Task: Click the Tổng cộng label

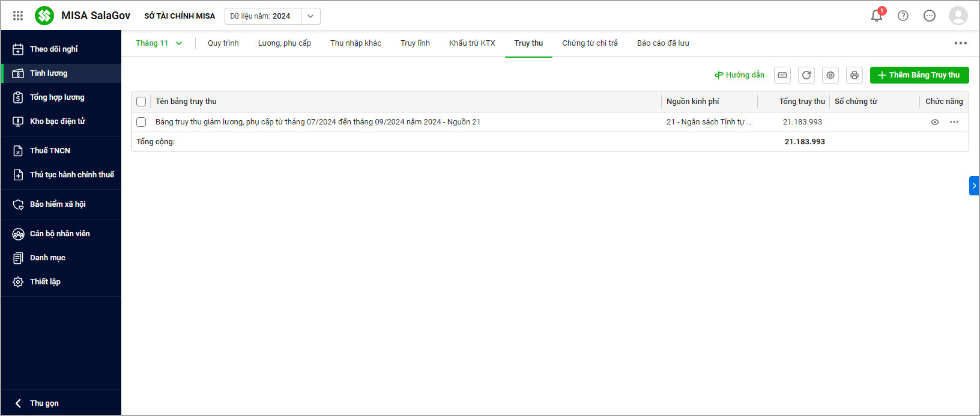Action: tap(156, 142)
